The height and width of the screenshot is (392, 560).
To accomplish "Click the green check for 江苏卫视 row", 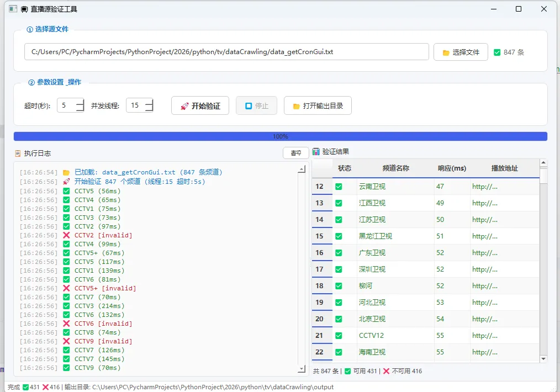I will point(339,220).
